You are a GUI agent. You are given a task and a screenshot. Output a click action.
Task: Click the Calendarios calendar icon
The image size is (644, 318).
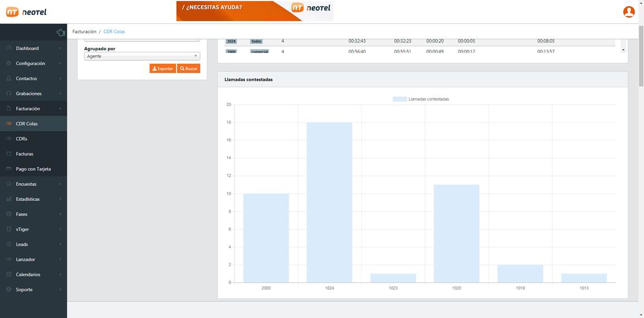point(9,274)
